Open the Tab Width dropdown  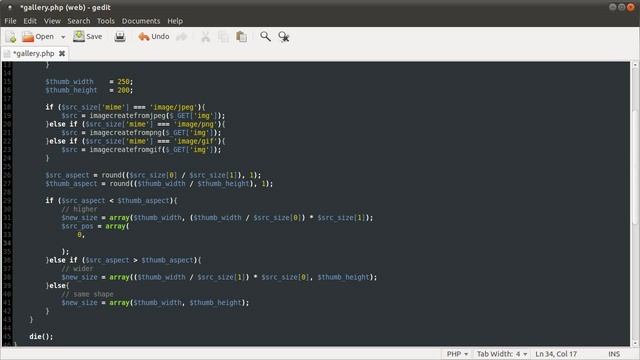pyautogui.click(x=502, y=354)
